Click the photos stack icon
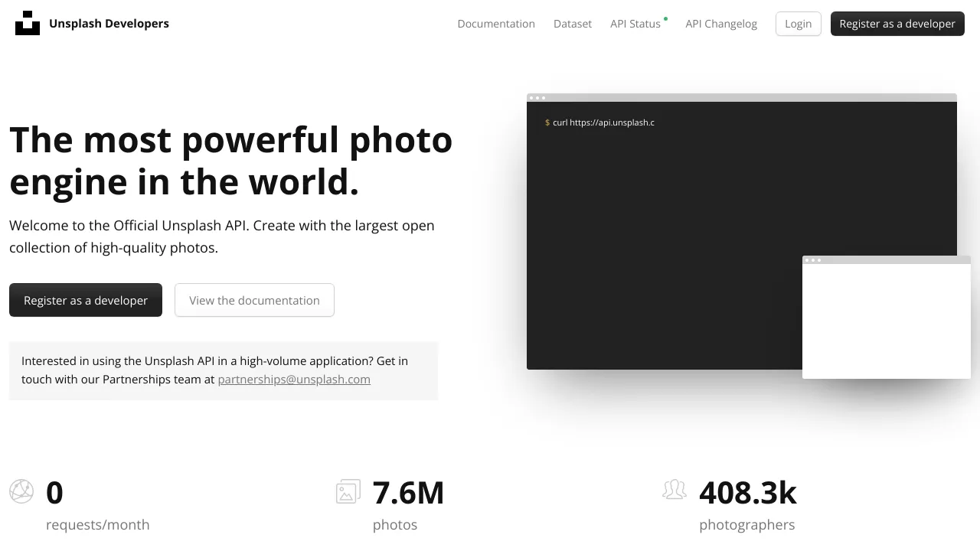This screenshot has width=980, height=551. [x=348, y=491]
